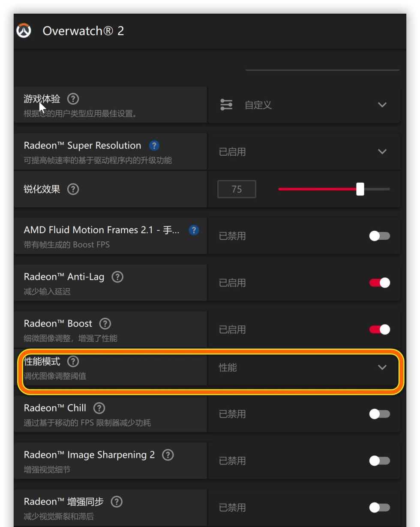
Task: Click blue help icon for Radeon Super Resolution
Action: (x=154, y=146)
